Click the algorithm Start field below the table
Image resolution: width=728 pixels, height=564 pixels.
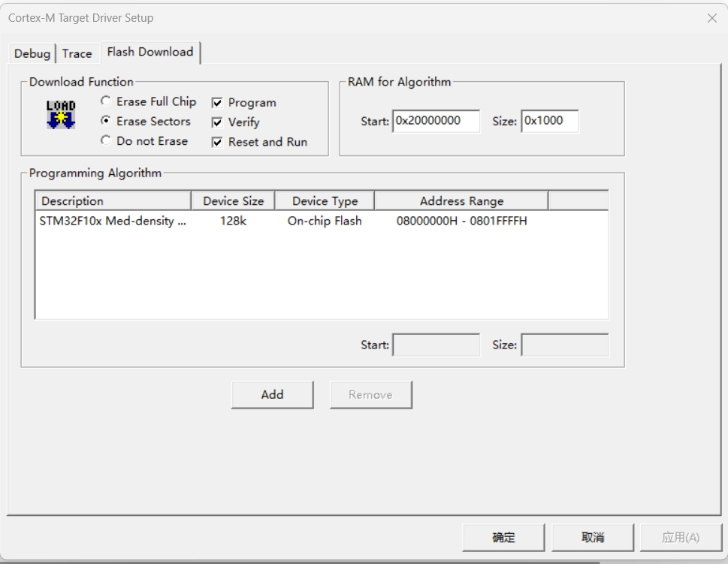(436, 345)
